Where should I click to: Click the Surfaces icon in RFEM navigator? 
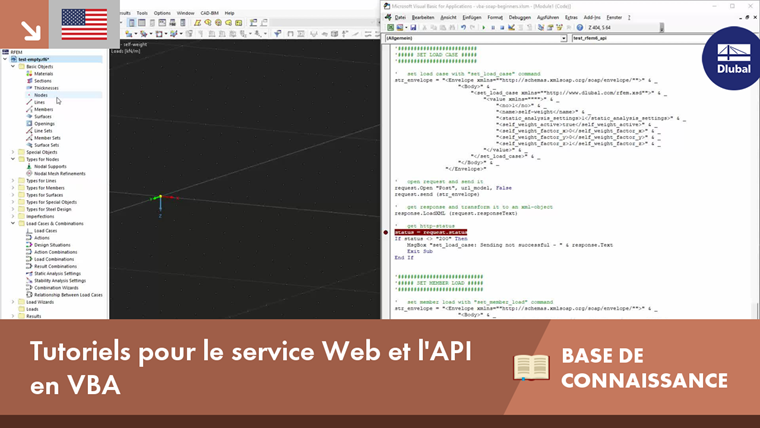(29, 116)
